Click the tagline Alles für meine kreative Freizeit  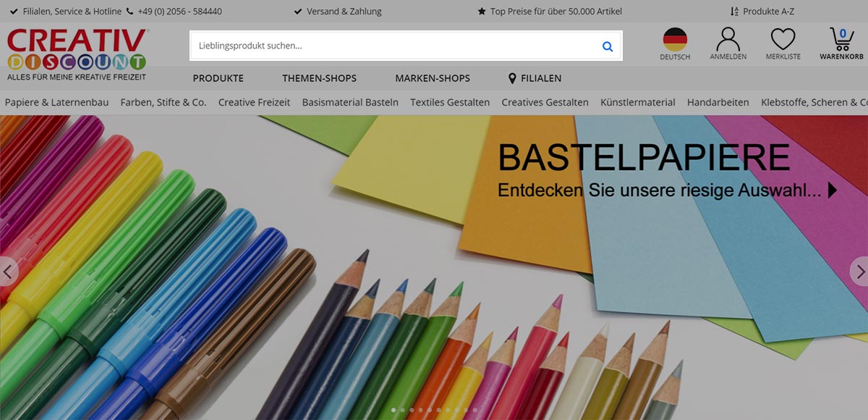pyautogui.click(x=77, y=76)
